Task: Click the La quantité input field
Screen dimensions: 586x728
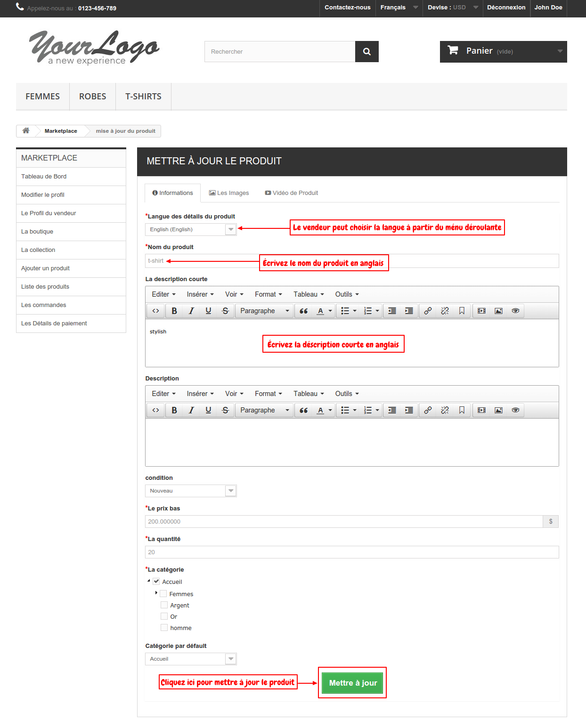Action: pos(351,552)
